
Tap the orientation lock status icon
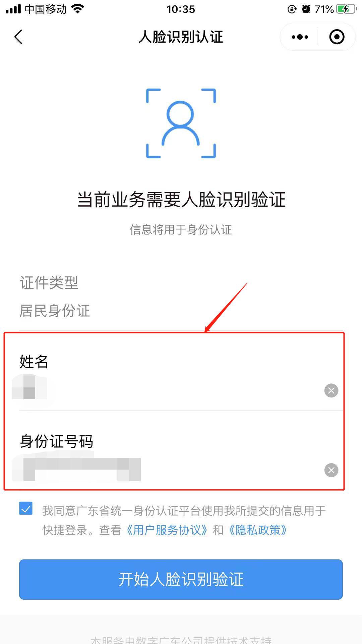click(292, 9)
